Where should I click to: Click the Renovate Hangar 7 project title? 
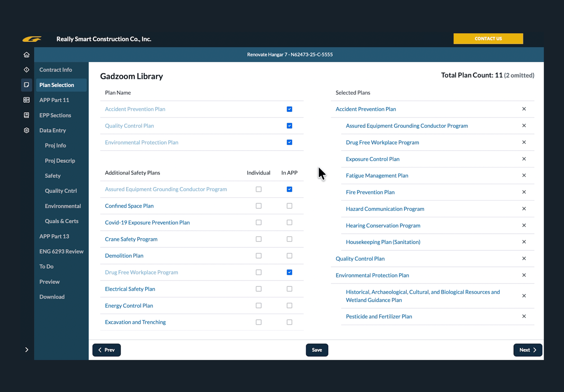290,54
